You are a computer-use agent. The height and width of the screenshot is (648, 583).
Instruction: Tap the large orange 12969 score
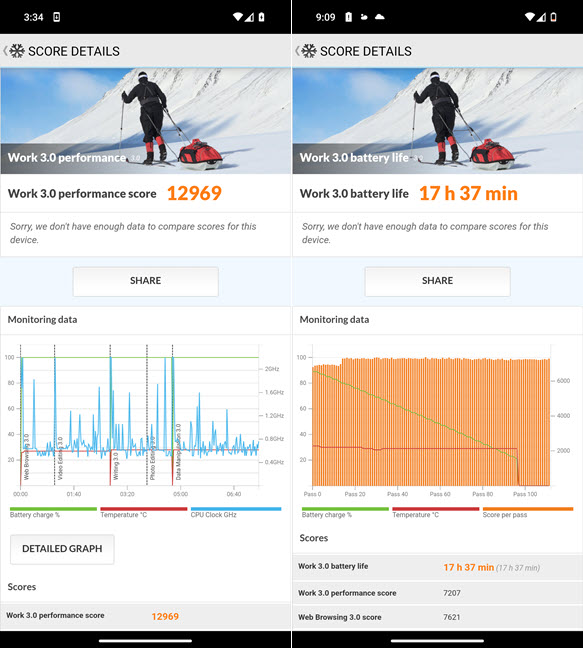194,193
